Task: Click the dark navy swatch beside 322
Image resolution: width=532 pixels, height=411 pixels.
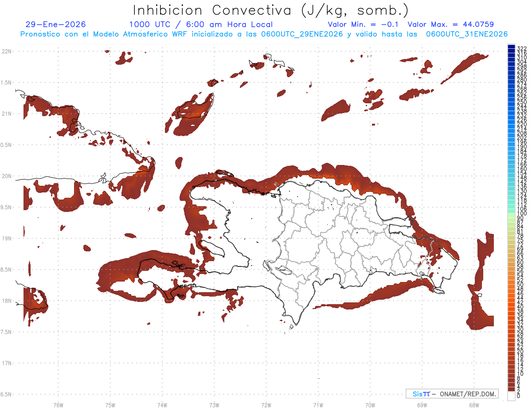Action: [511, 47]
